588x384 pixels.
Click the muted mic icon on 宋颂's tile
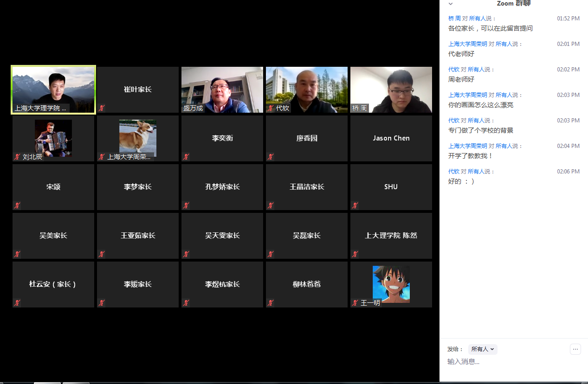point(17,205)
